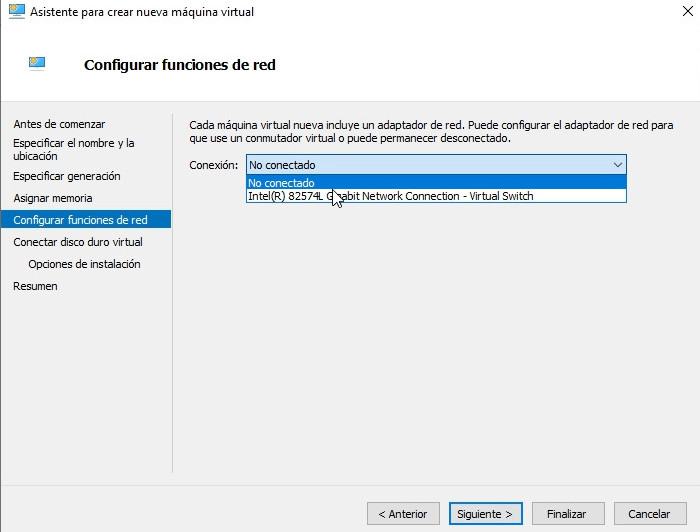Click Finalizar to finish the wizard
This screenshot has height=532, width=700.
coord(566,514)
